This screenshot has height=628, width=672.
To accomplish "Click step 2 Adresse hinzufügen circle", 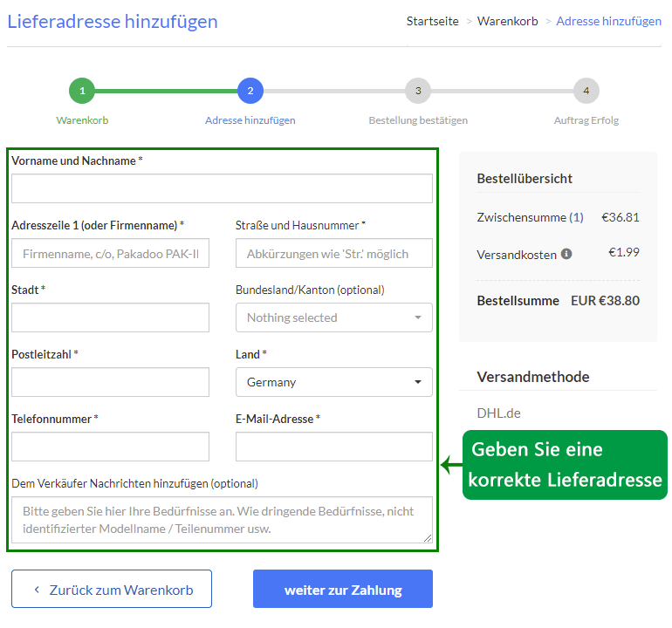I will (x=250, y=91).
